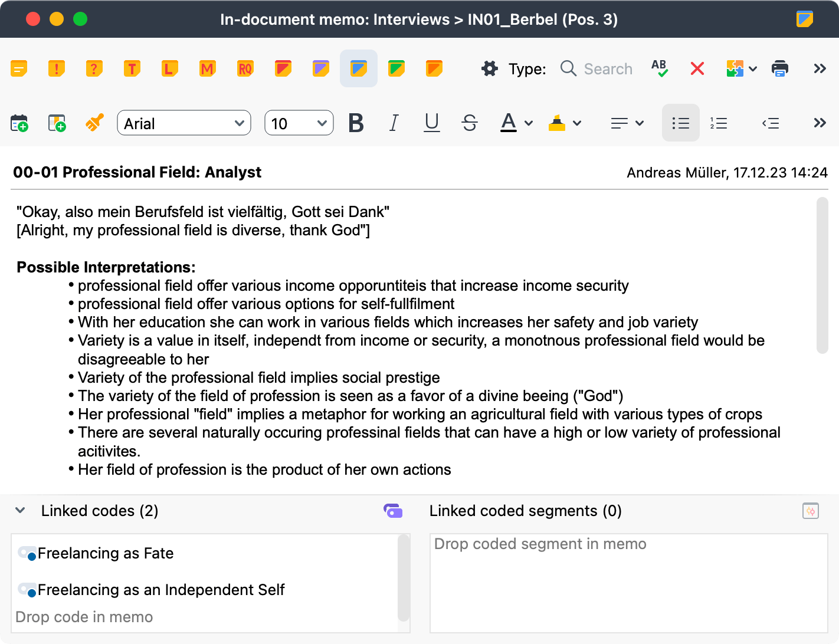Assign the question mark memo type

pyautogui.click(x=94, y=68)
